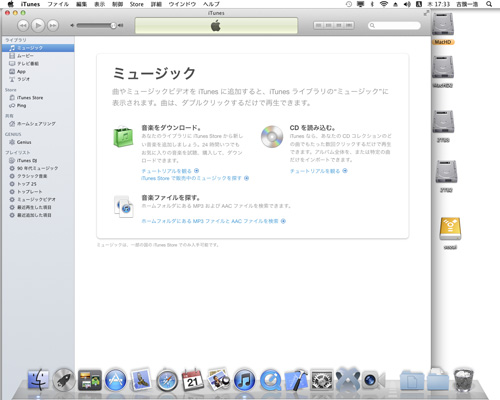
Task: Click the menu bar volume icon
Action: 407,4
